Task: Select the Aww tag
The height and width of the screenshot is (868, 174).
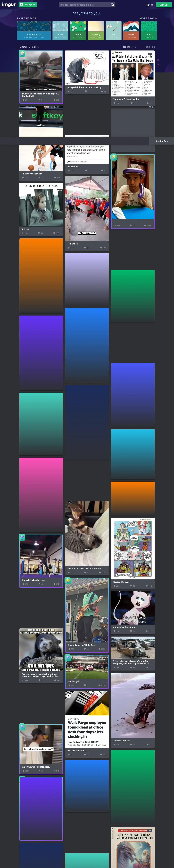Action: [x=60, y=31]
